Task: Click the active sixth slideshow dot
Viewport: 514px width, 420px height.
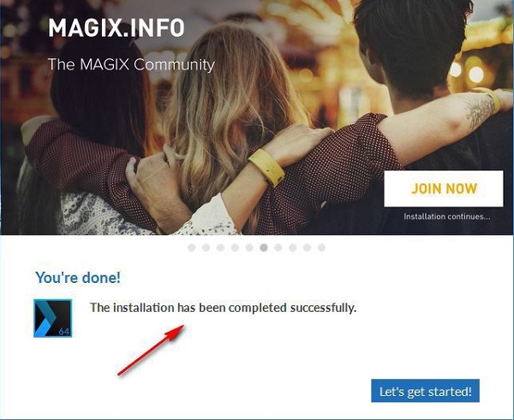Action: coord(264,248)
